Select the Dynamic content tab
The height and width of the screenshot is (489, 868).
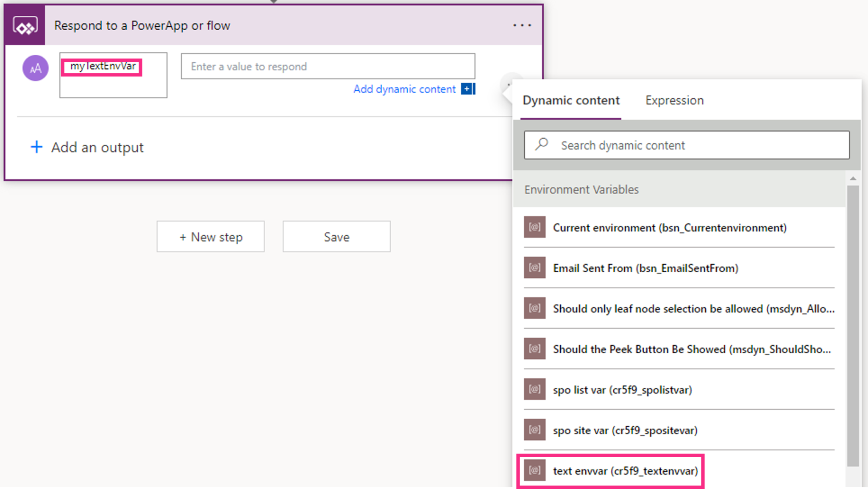[570, 101]
